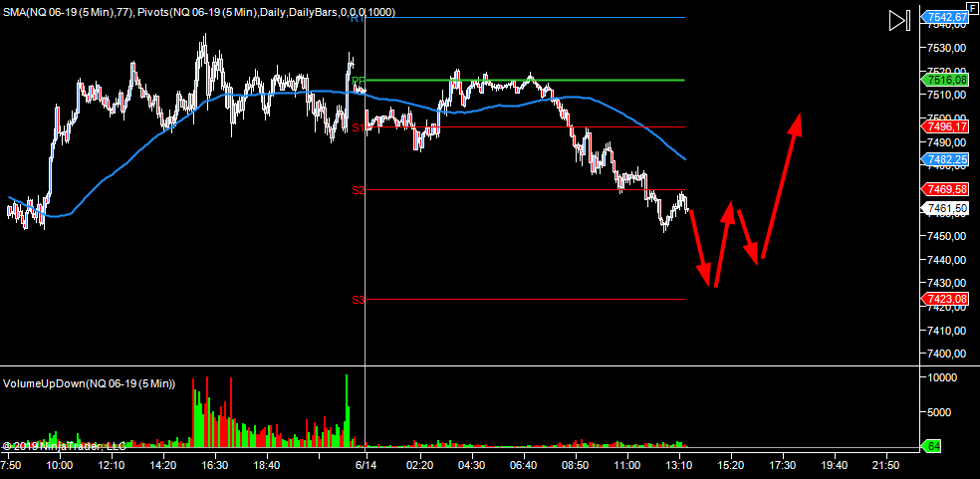The height and width of the screenshot is (479, 980).
Task: Click the 7530,00 price axis label
Action: click(x=949, y=48)
